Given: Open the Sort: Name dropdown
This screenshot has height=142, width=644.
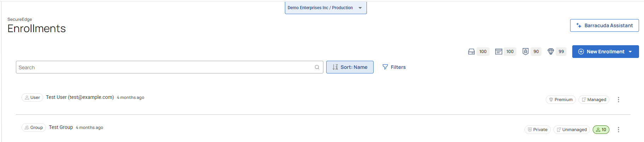Looking at the screenshot, I should pyautogui.click(x=350, y=67).
